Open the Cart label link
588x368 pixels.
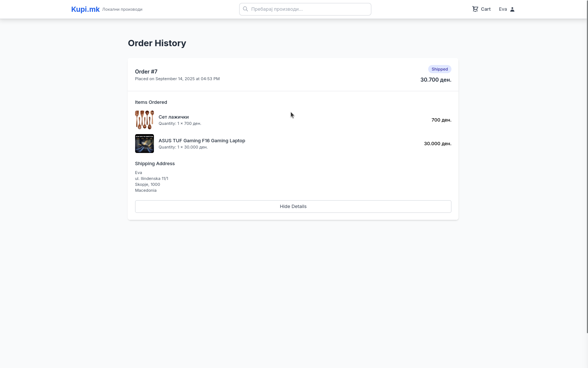486,9
